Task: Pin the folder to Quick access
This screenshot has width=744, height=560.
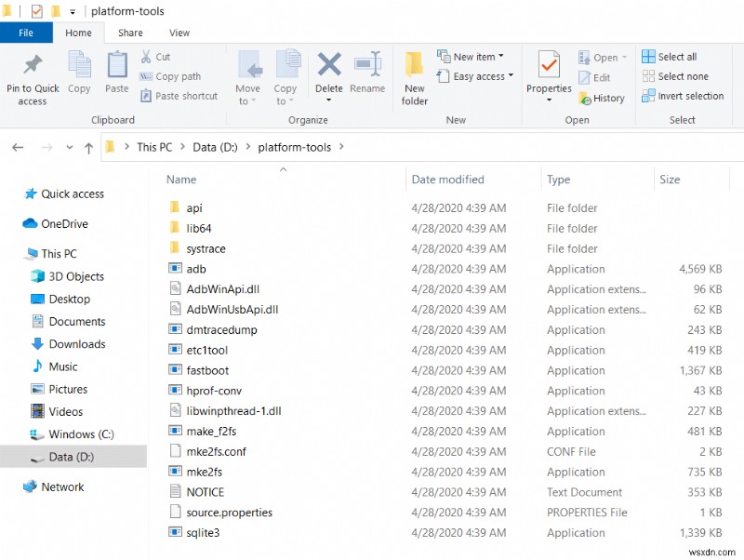Action: coord(33,79)
